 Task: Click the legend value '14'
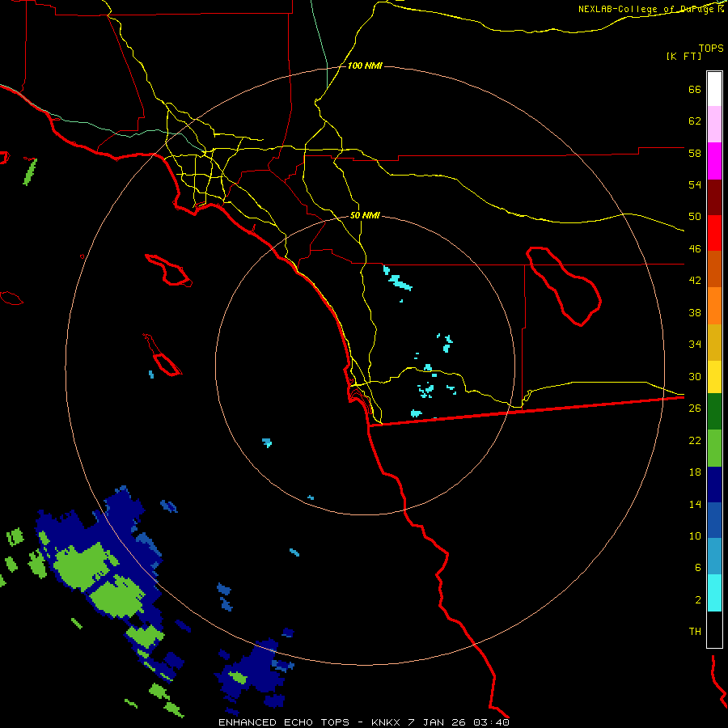pos(695,504)
